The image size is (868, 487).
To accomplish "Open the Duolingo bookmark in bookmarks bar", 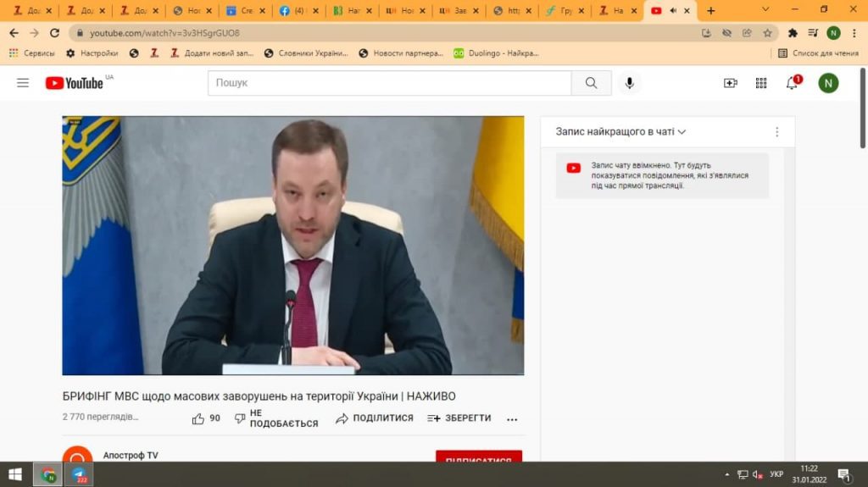I will 496,53.
